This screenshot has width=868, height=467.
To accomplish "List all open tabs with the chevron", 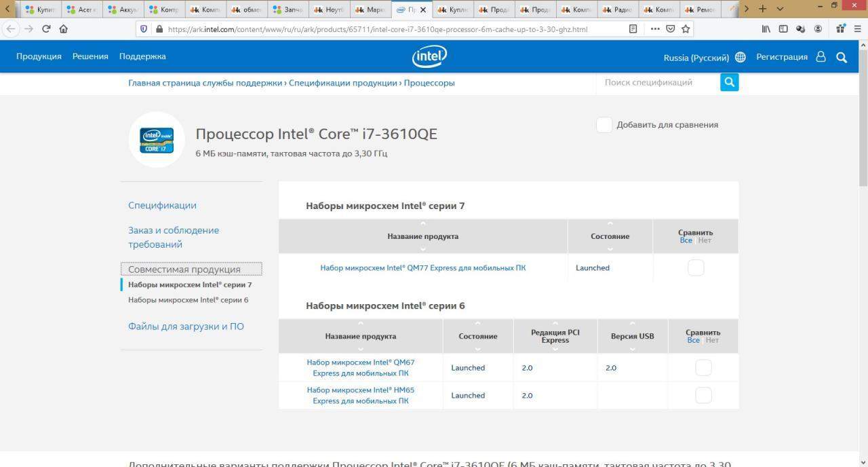I will pyautogui.click(x=780, y=10).
